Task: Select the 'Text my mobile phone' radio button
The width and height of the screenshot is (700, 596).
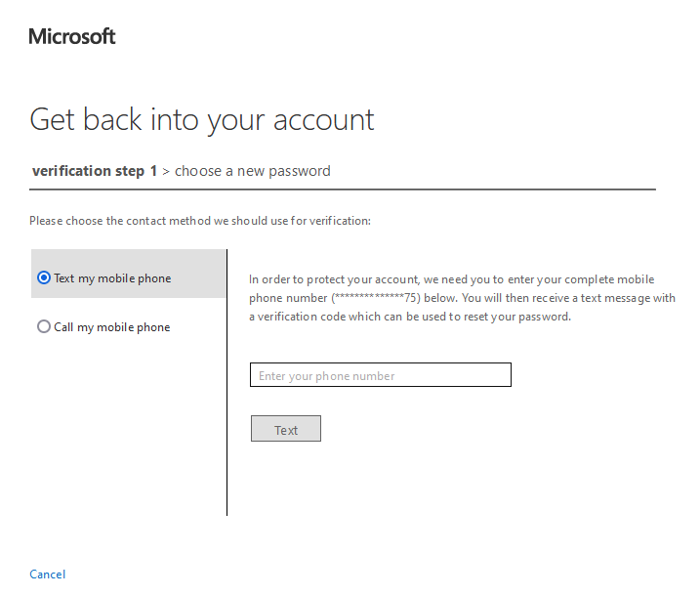Action: click(43, 278)
